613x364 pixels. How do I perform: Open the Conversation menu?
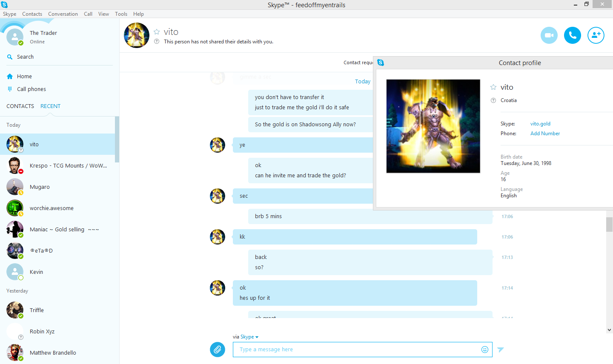click(x=63, y=14)
